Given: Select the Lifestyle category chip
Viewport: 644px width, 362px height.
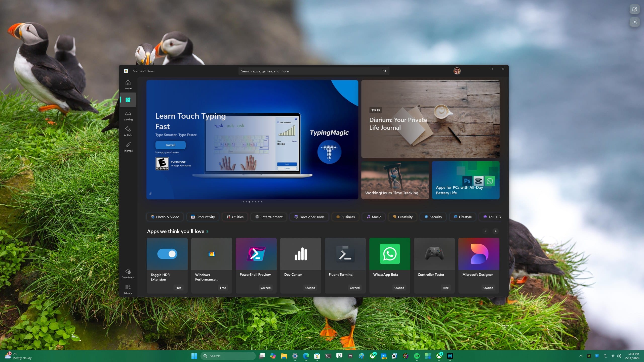Looking at the screenshot, I should tap(463, 217).
